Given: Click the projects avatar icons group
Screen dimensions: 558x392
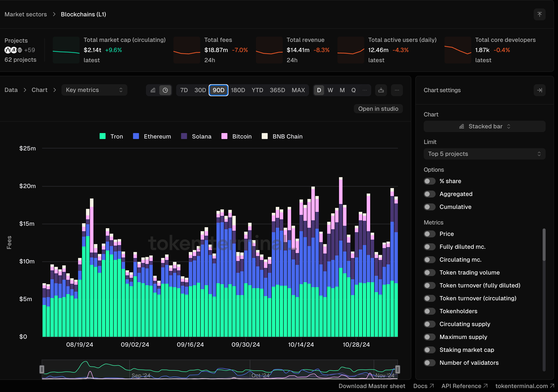Looking at the screenshot, I should tap(13, 50).
